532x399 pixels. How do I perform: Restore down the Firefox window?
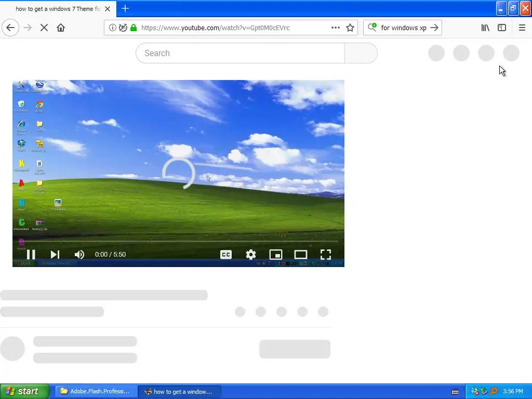513,8
